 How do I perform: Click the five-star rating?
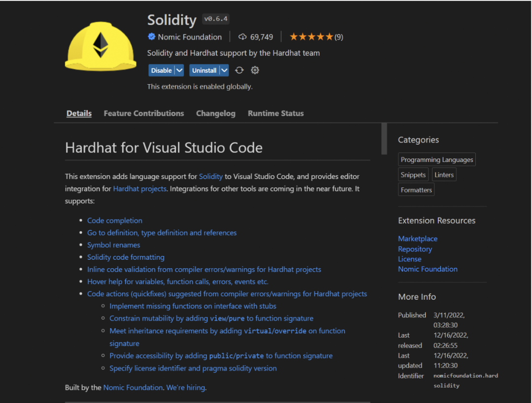pos(311,36)
